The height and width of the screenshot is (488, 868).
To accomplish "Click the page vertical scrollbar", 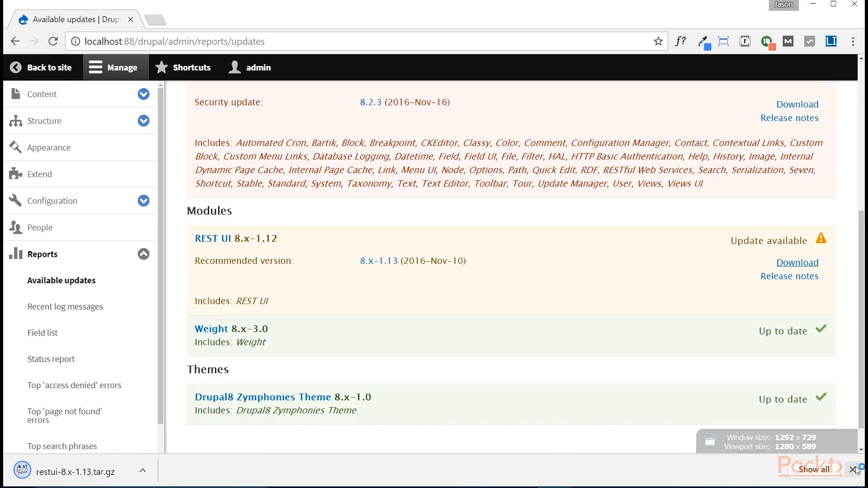I will click(861, 316).
